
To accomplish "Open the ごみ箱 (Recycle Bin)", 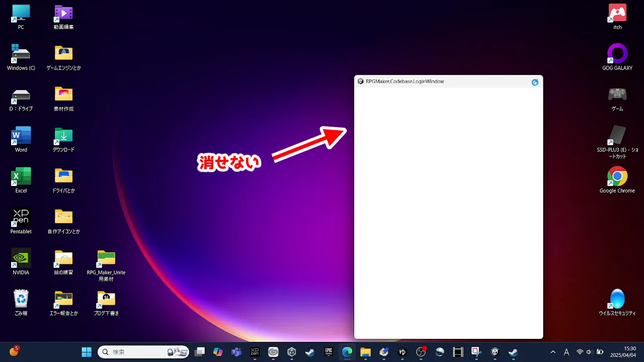I will pos(21,299).
